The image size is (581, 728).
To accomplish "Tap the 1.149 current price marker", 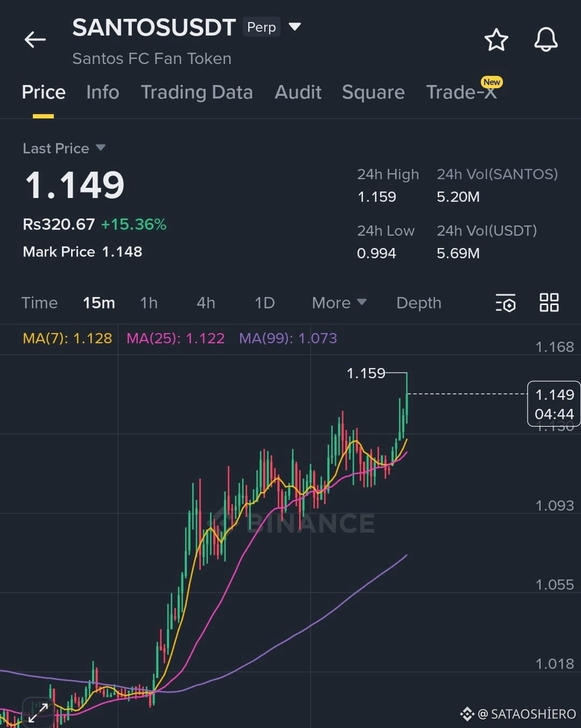I will [554, 404].
